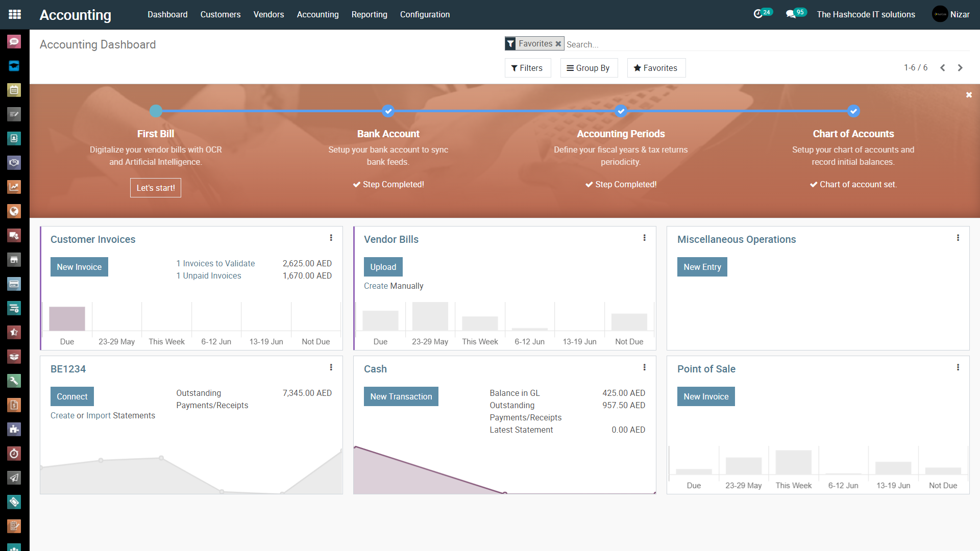This screenshot has height=551, width=980.
Task: Click the apps grid icon top left
Action: pos(14,14)
